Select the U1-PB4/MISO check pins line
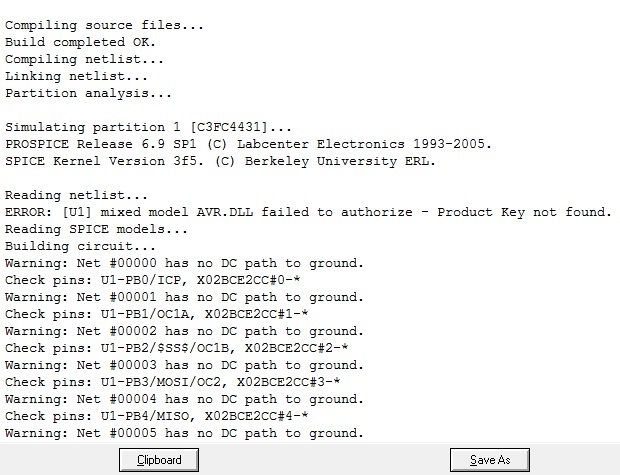The image size is (620, 475). [157, 416]
